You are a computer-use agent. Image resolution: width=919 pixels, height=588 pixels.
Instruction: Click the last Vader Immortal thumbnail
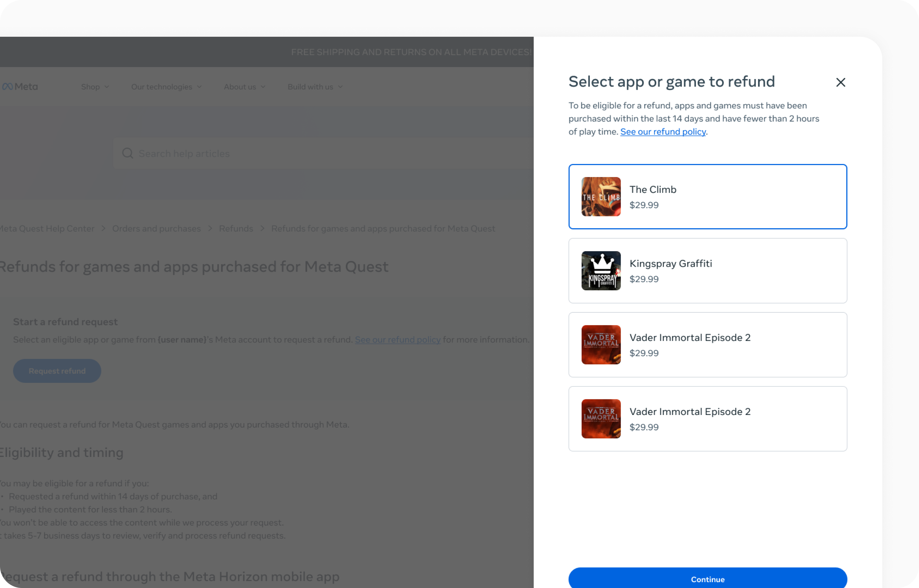tap(601, 419)
